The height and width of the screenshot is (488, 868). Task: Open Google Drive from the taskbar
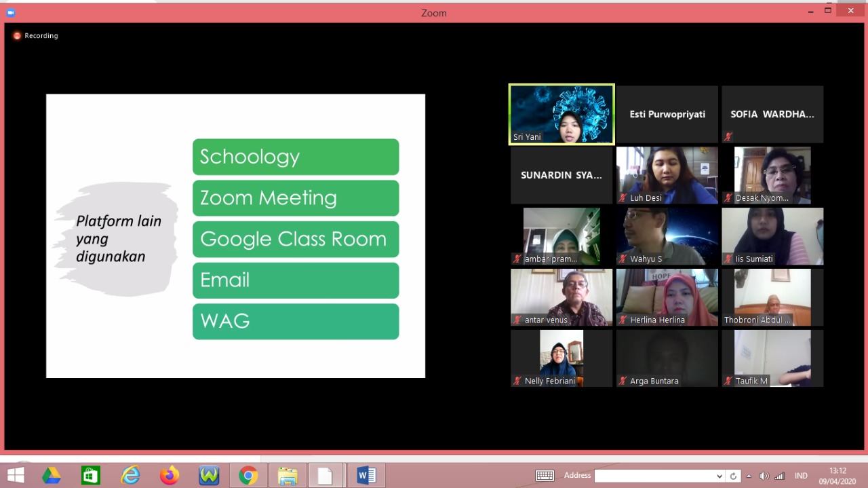(x=52, y=476)
